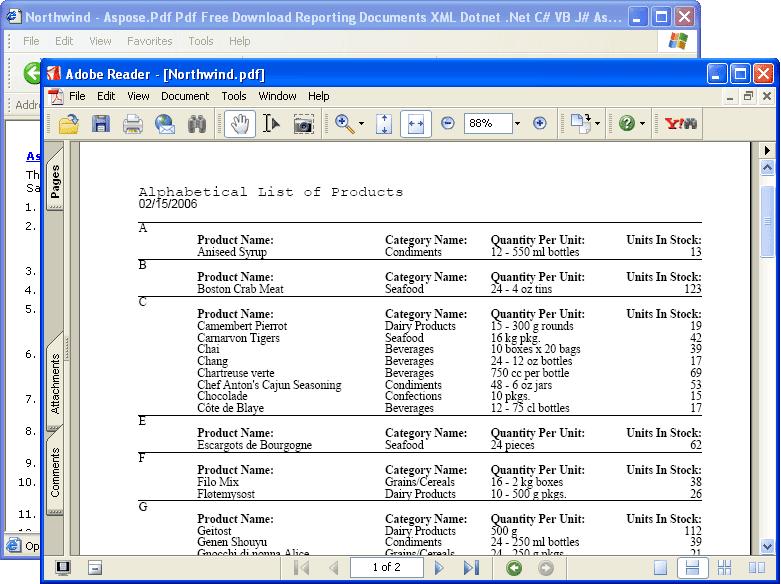Click the Yahoo toolbar icon

pyautogui.click(x=680, y=124)
